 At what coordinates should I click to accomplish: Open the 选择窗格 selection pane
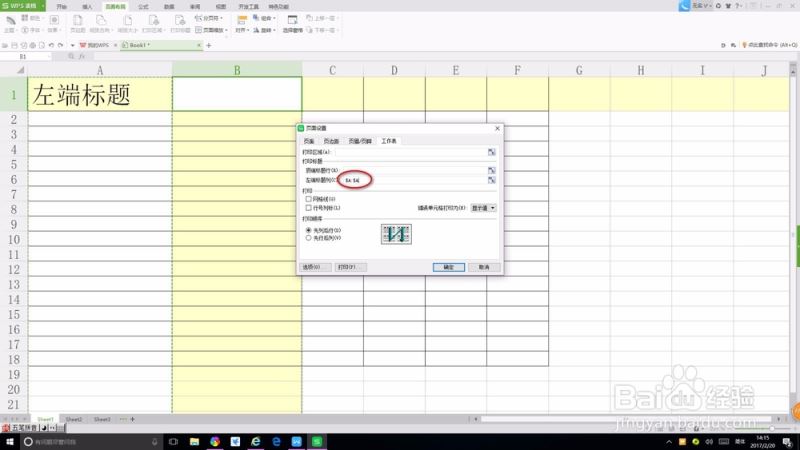point(292,23)
